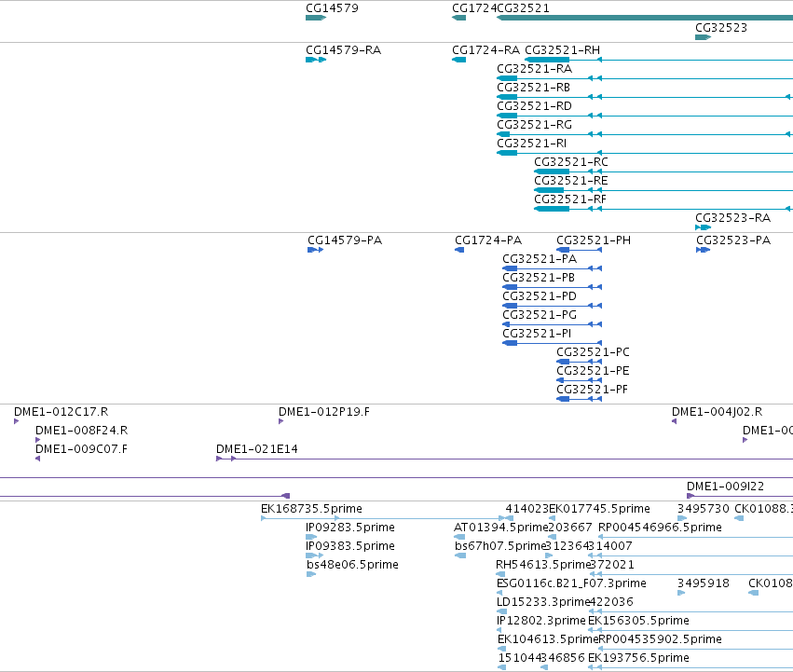Select the DME1-009I22 BAC label

click(725, 487)
